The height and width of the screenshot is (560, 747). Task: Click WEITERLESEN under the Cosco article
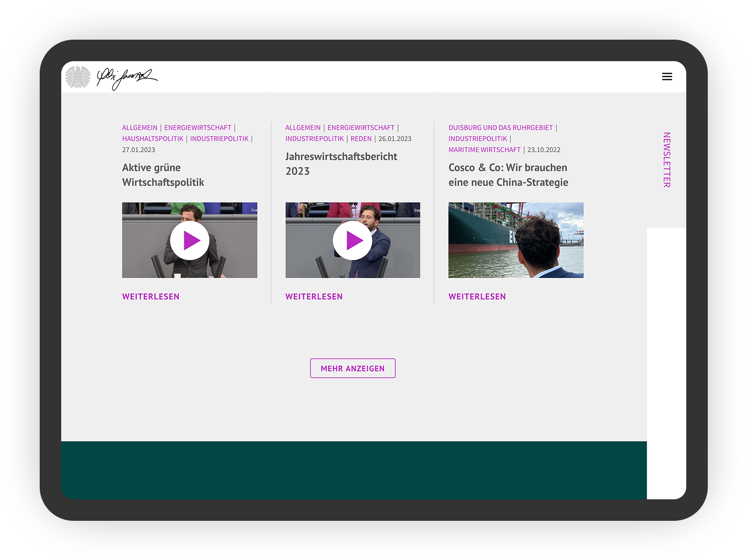pos(477,297)
